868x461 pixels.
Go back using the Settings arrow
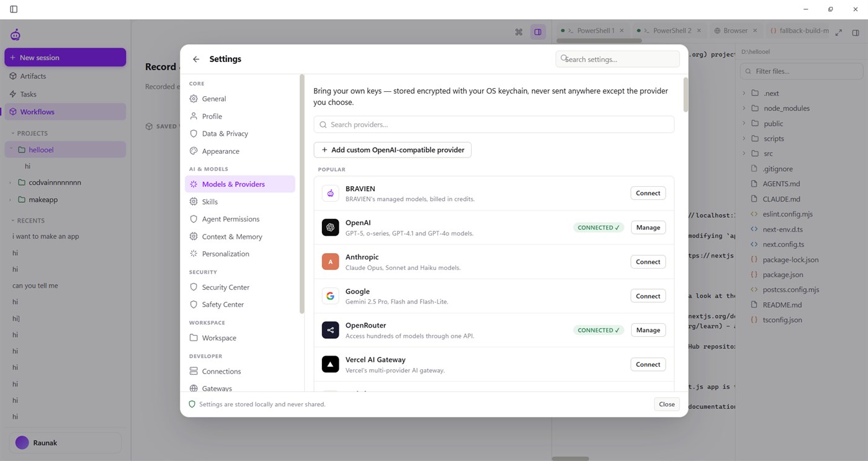[x=196, y=59]
